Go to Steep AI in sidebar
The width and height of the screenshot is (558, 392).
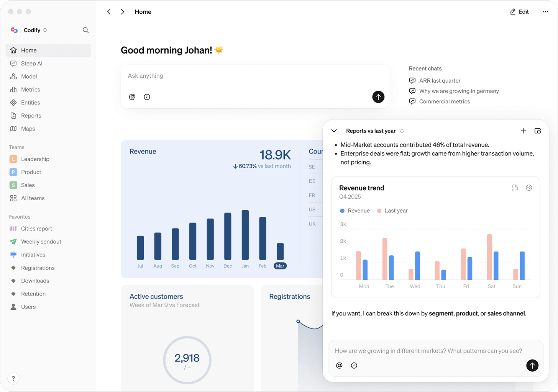31,64
